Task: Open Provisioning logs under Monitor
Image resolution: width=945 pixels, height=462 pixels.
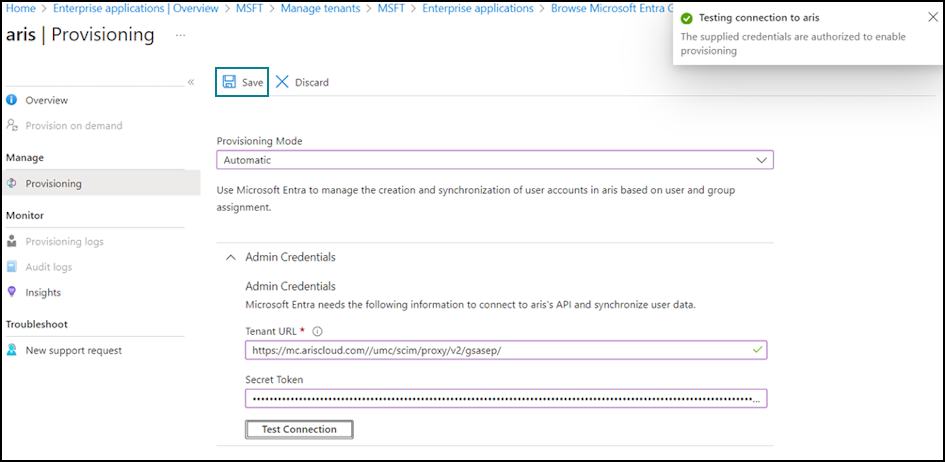Action: pos(64,241)
